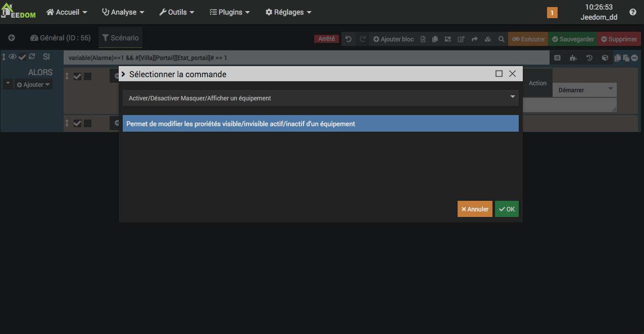Expand the Activer/Désactiver Masquer/Afficher dropdown
The image size is (644, 334).
pyautogui.click(x=320, y=98)
